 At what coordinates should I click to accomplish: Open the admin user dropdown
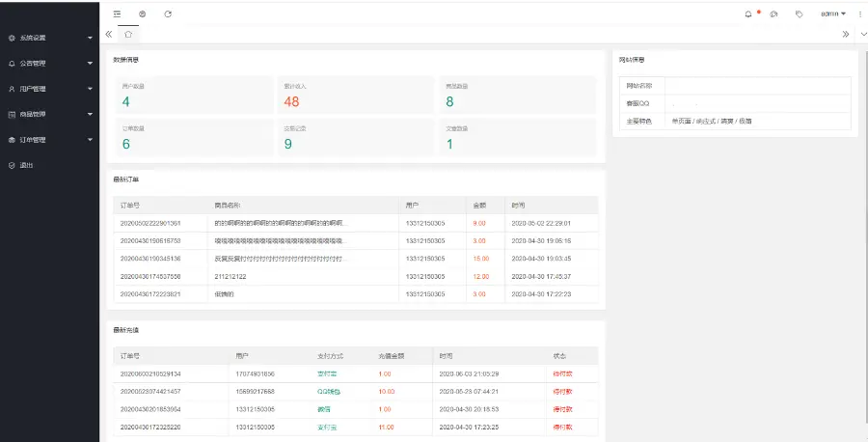(832, 14)
